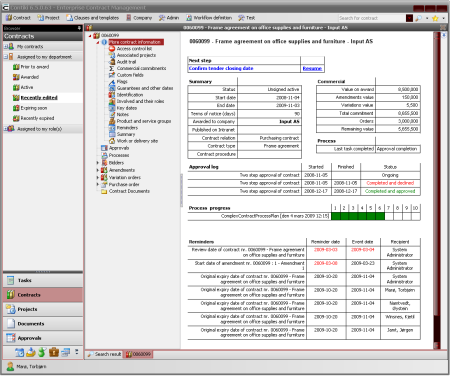This screenshot has height=376, width=450.
Task: Expand the Assigned to my role(s) group
Action: (x=6, y=129)
